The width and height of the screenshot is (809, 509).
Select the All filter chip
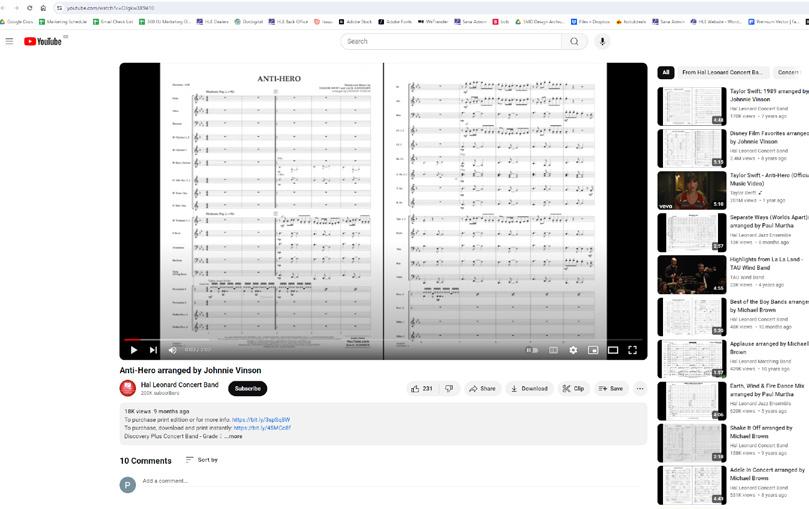(666, 72)
